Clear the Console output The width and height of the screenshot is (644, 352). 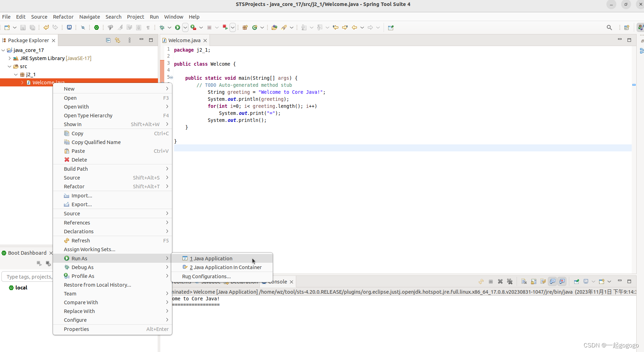pyautogui.click(x=524, y=281)
